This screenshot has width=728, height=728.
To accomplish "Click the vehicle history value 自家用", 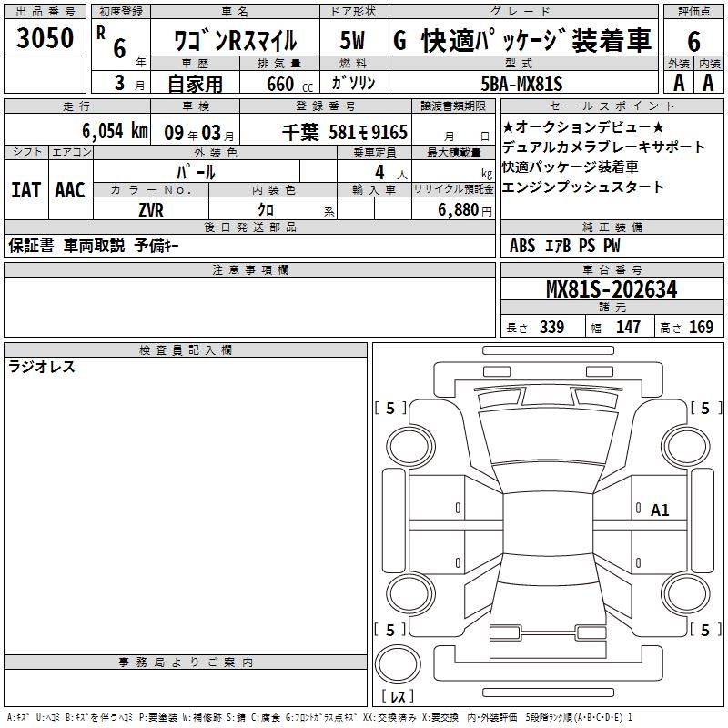I will pyautogui.click(x=195, y=84).
